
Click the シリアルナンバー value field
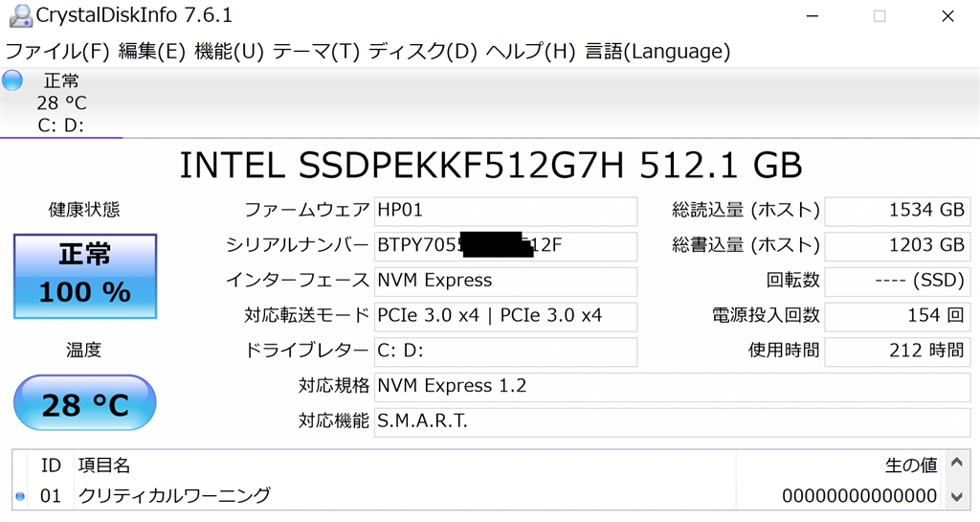click(x=504, y=245)
